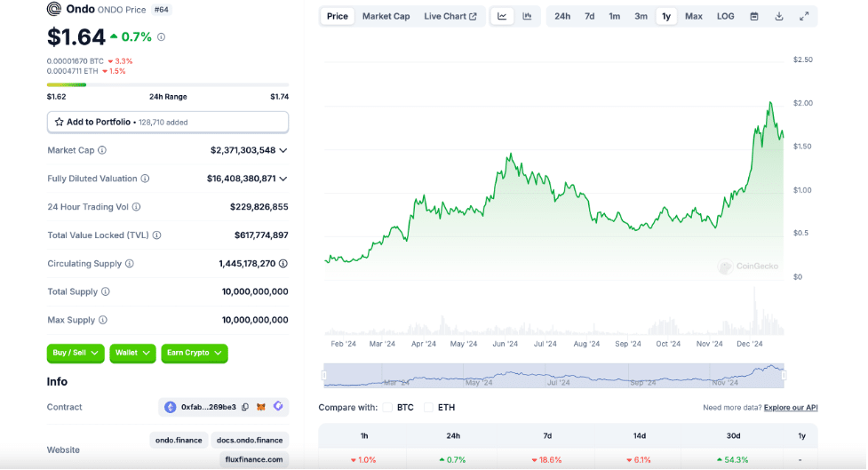
Task: Open docs.ondo.finance link
Action: tap(250, 440)
